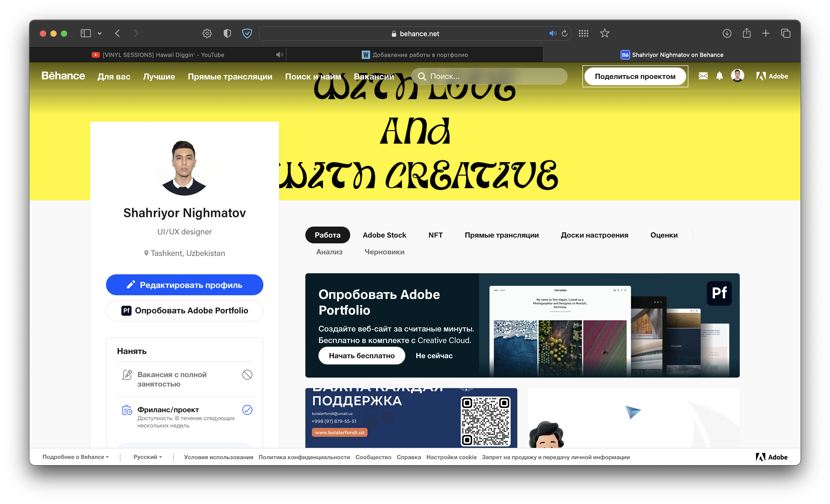Show downloads with the download arrow icon
Image resolution: width=830 pixels, height=504 pixels.
tap(727, 33)
